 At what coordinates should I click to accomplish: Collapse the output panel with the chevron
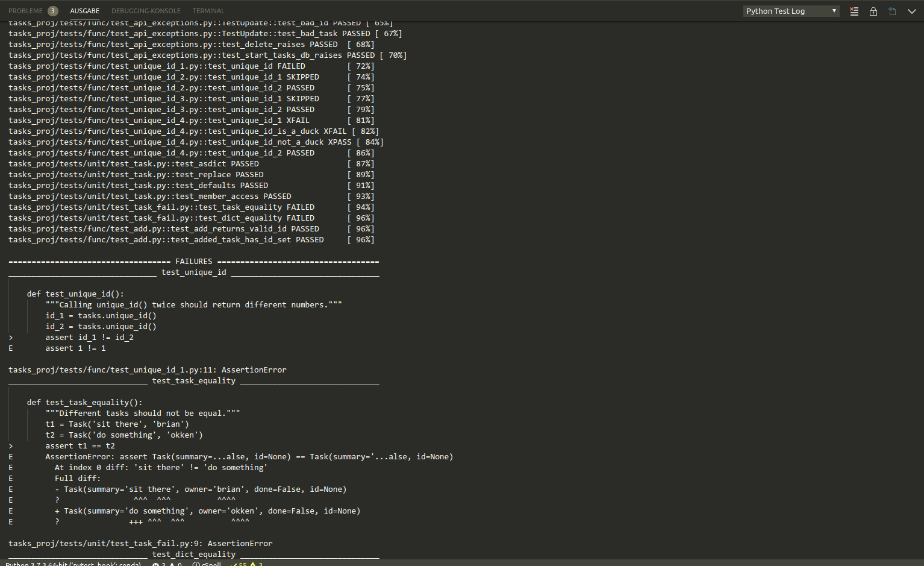click(x=911, y=11)
